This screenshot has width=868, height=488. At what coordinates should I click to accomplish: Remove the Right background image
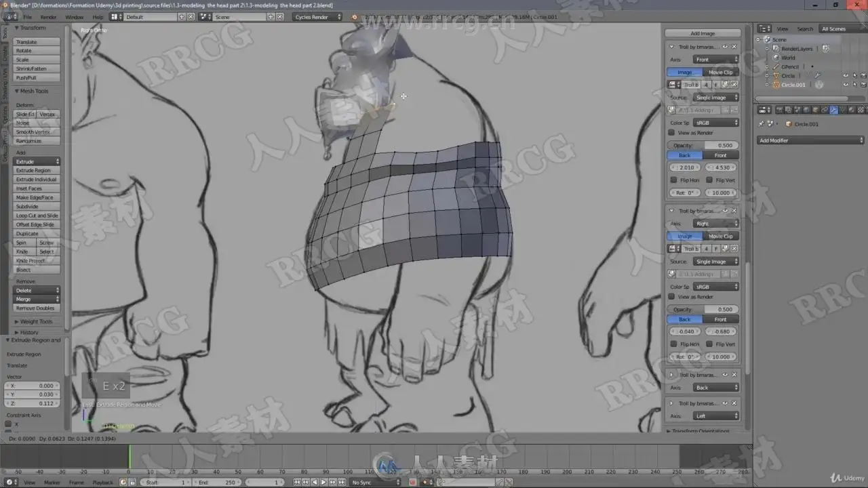[x=734, y=211]
